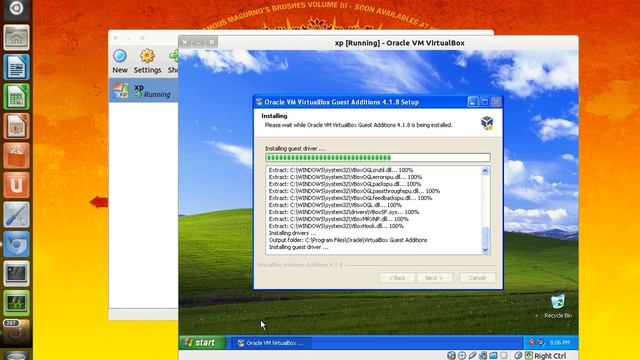
Task: Click the xp [Running] VirtualBox window title
Action: click(399, 43)
